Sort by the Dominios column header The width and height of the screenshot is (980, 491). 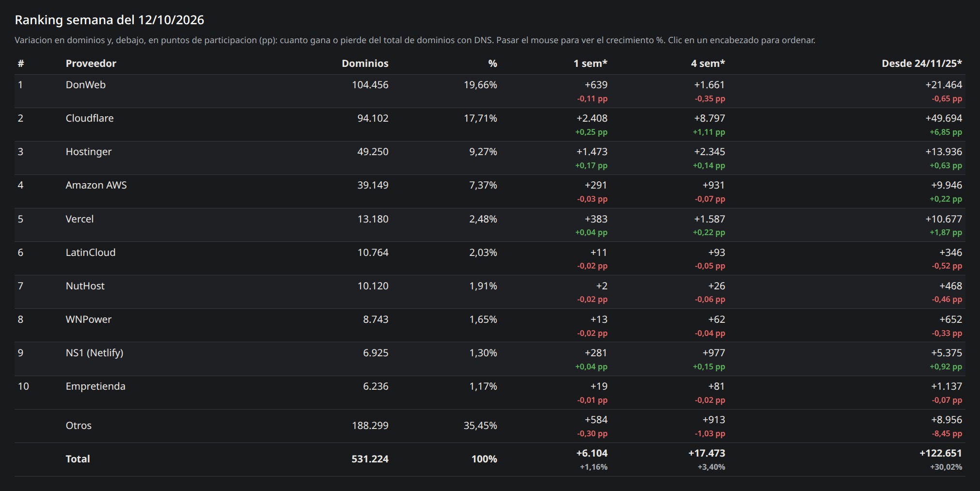tap(365, 63)
